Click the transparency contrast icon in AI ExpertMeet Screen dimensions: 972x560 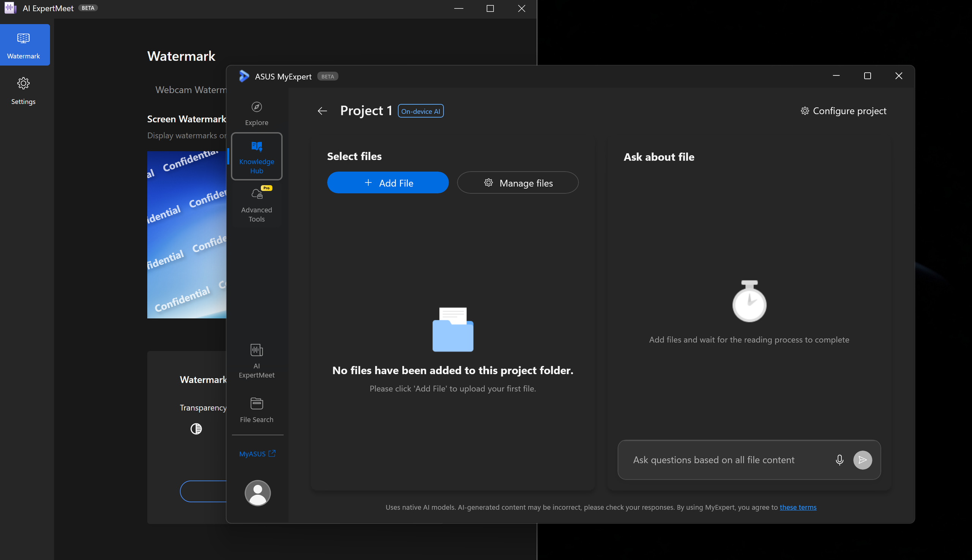click(x=196, y=429)
